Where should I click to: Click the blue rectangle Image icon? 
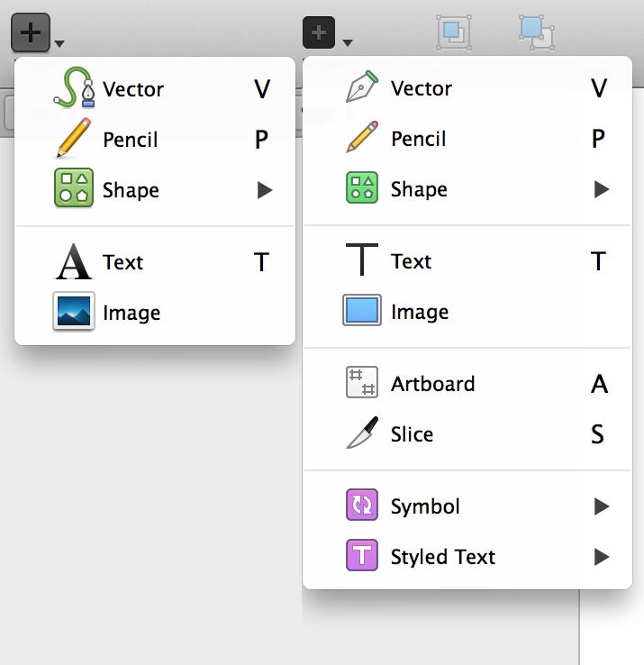tap(362, 310)
